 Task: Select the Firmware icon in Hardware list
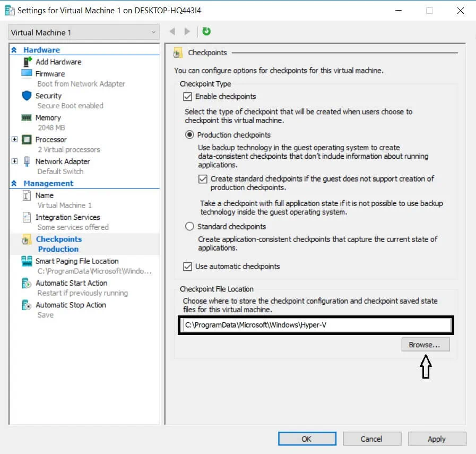tap(27, 74)
